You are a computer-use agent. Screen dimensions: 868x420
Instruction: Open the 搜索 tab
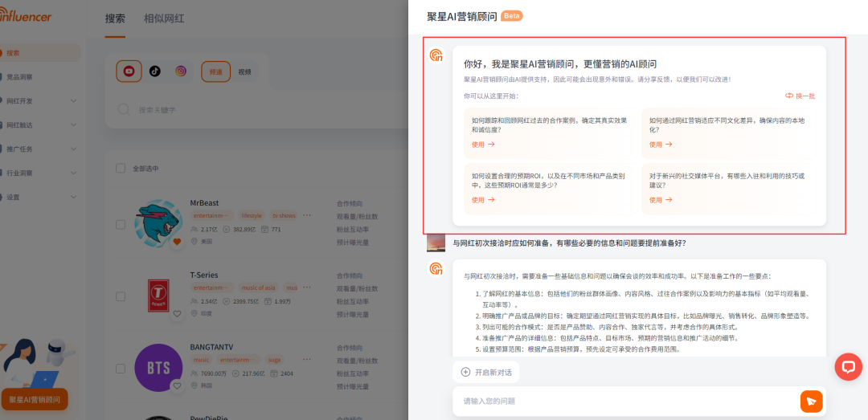click(x=115, y=18)
